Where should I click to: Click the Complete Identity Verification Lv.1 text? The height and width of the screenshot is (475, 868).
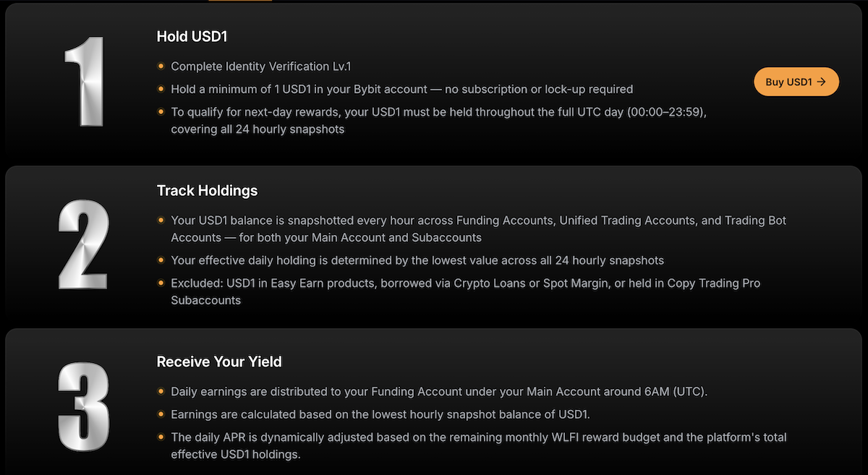coord(261,67)
